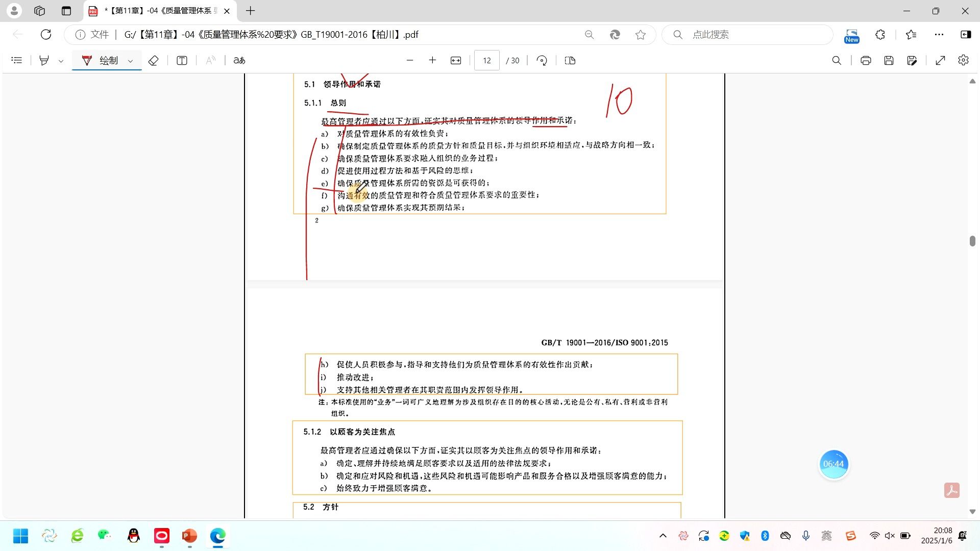Click the Add text box tool
Image resolution: width=980 pixels, height=551 pixels.
click(x=182, y=61)
